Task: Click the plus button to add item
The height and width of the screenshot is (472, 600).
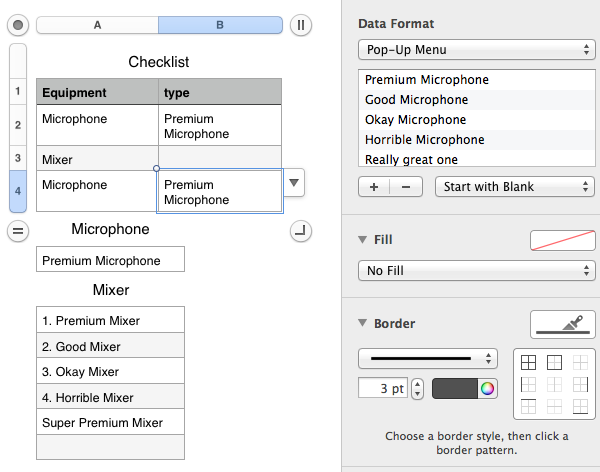Action: point(373,186)
